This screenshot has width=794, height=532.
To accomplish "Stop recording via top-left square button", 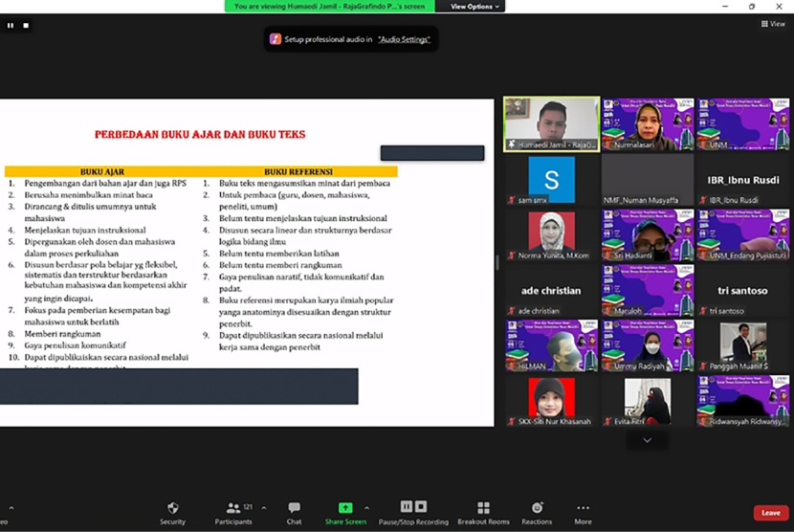I will (x=26, y=25).
